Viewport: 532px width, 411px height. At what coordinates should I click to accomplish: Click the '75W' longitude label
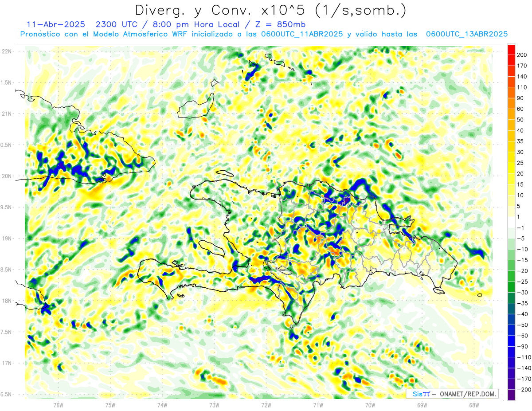pos(110,405)
